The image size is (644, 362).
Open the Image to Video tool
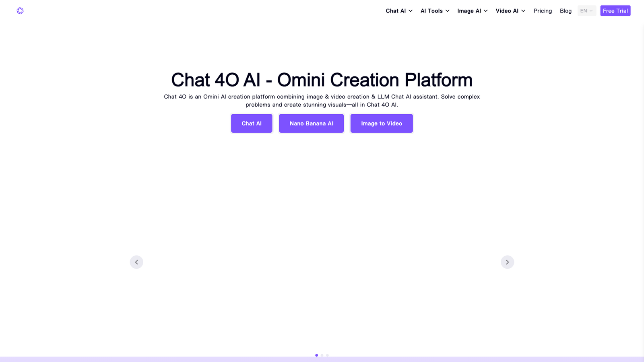tap(381, 123)
